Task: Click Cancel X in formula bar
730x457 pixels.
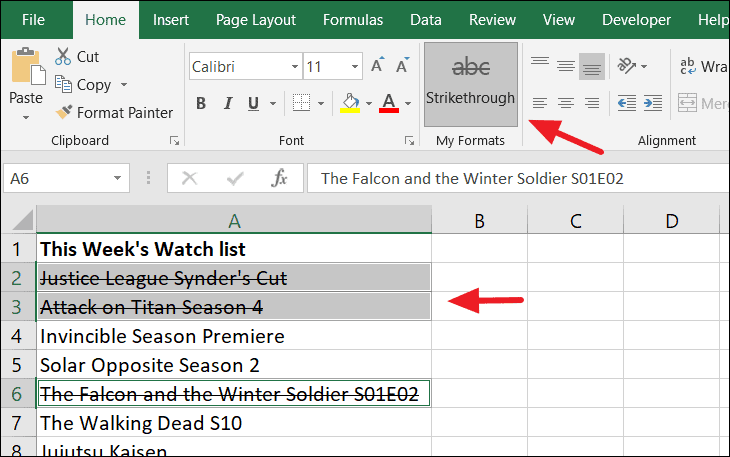Action: click(189, 178)
